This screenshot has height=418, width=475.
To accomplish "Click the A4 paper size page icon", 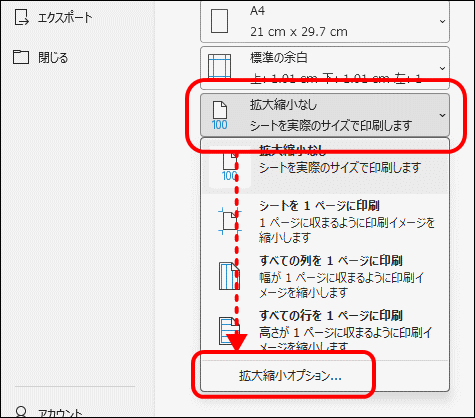I will [x=220, y=21].
